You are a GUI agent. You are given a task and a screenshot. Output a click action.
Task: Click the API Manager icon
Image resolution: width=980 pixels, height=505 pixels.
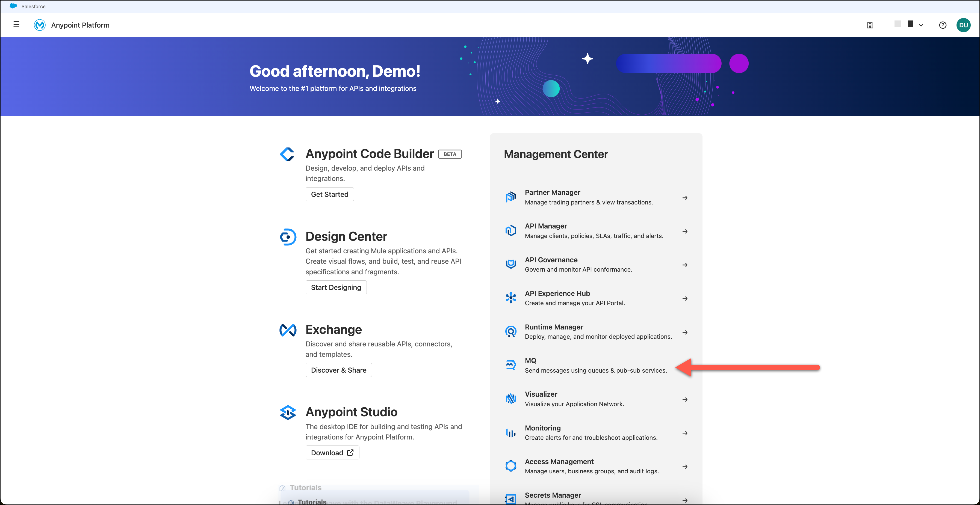pyautogui.click(x=510, y=230)
